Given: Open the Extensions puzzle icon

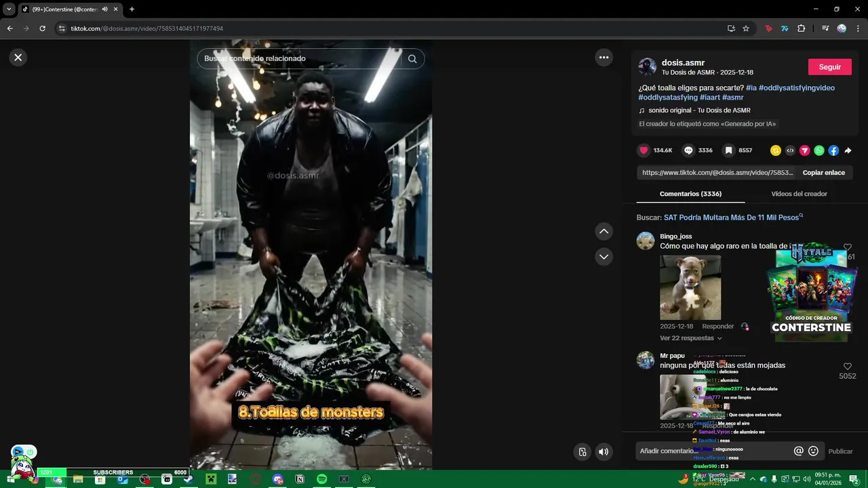Looking at the screenshot, I should [802, 28].
